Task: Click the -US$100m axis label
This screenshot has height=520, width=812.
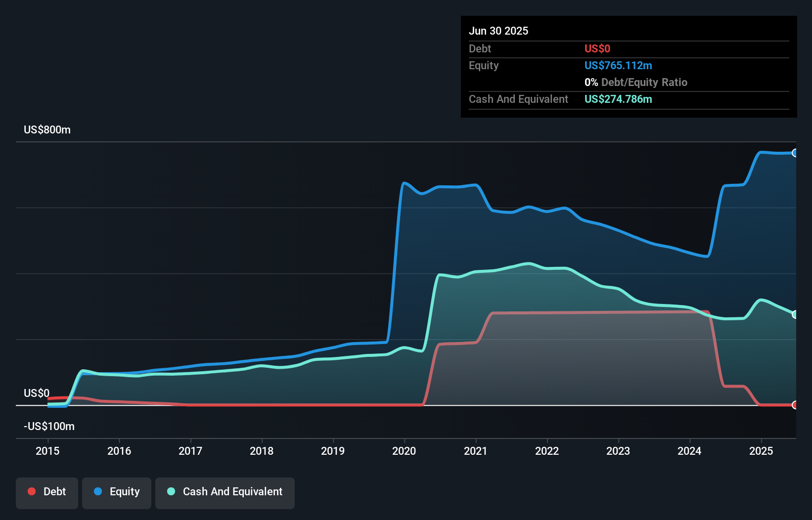Action: 49,426
